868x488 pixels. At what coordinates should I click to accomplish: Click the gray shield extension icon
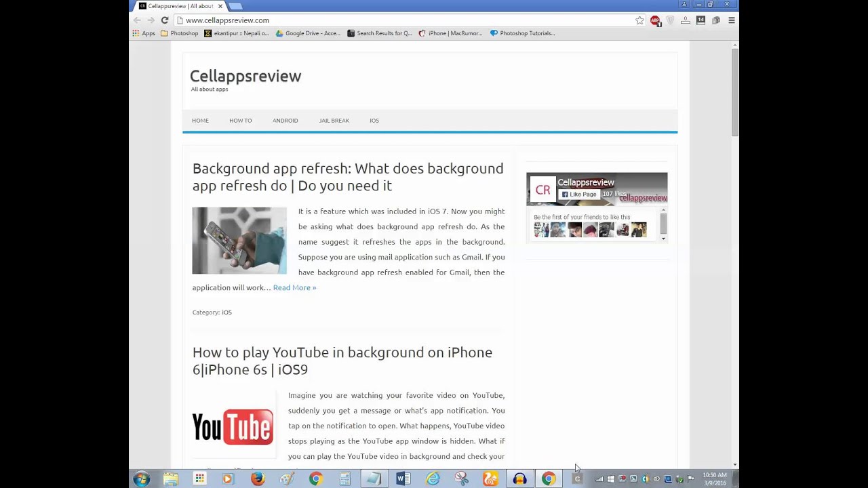(671, 20)
